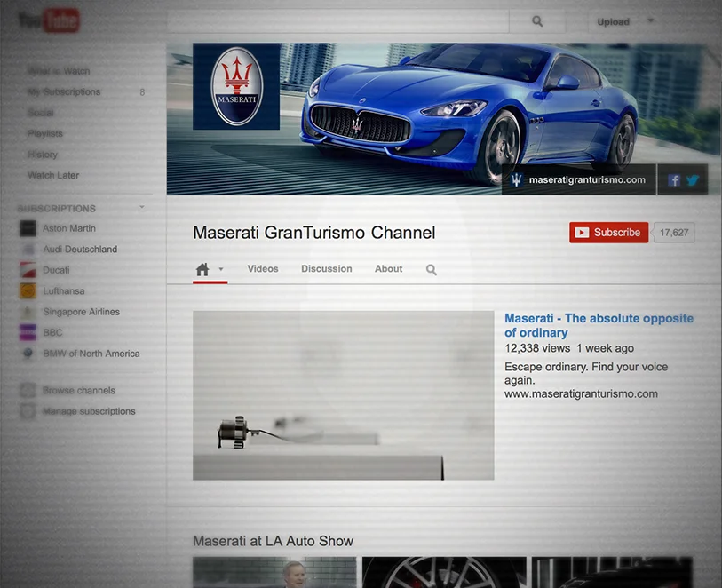Open the Audi Deutschland channel icon

coord(28,249)
